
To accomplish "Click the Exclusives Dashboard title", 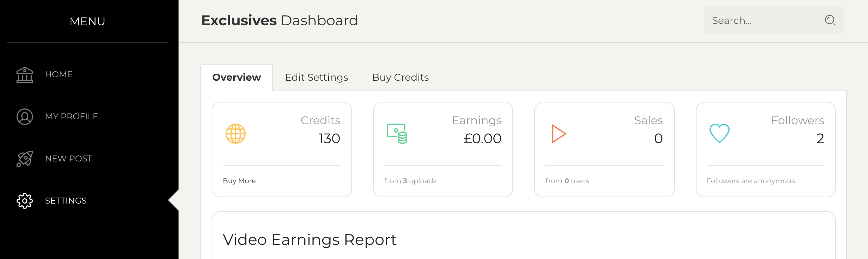I will [279, 20].
